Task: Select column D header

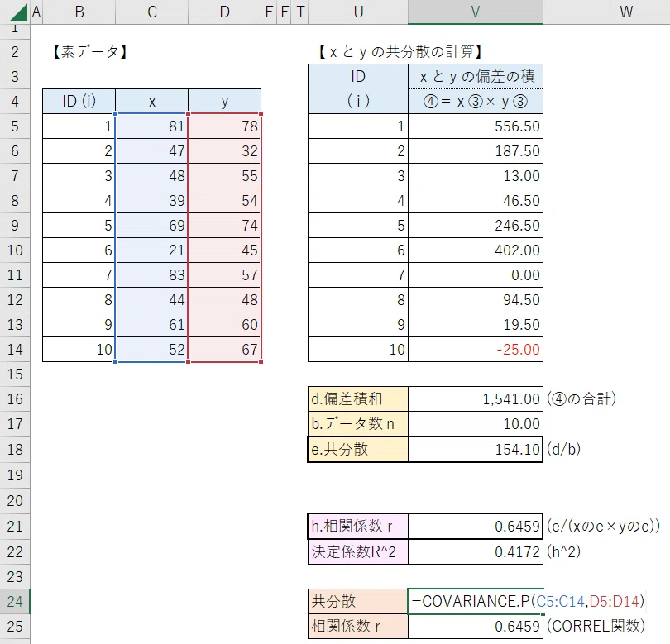Action: (x=225, y=12)
